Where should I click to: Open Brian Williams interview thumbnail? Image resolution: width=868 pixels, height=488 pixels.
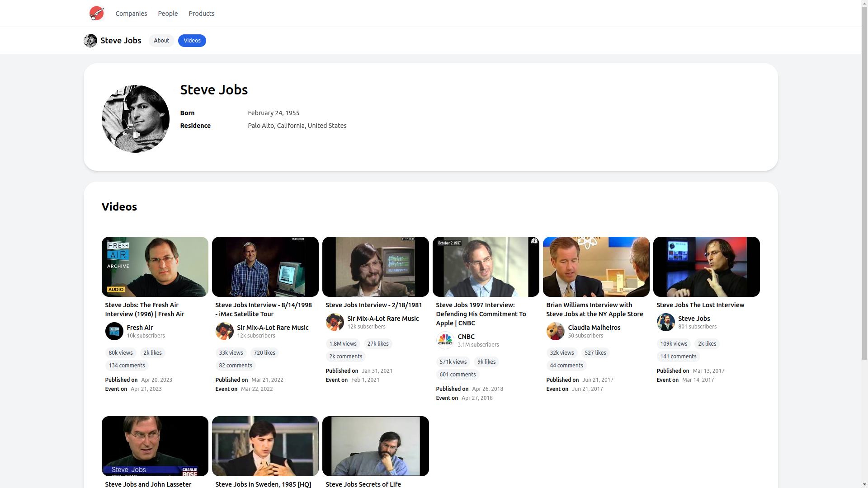[x=596, y=267]
